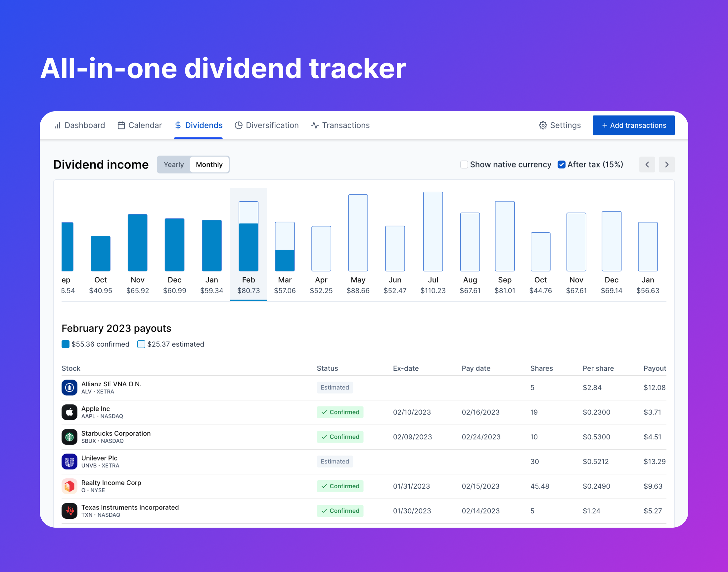Uncheck the After tax (15%) checkbox
728x572 pixels.
tap(562, 165)
